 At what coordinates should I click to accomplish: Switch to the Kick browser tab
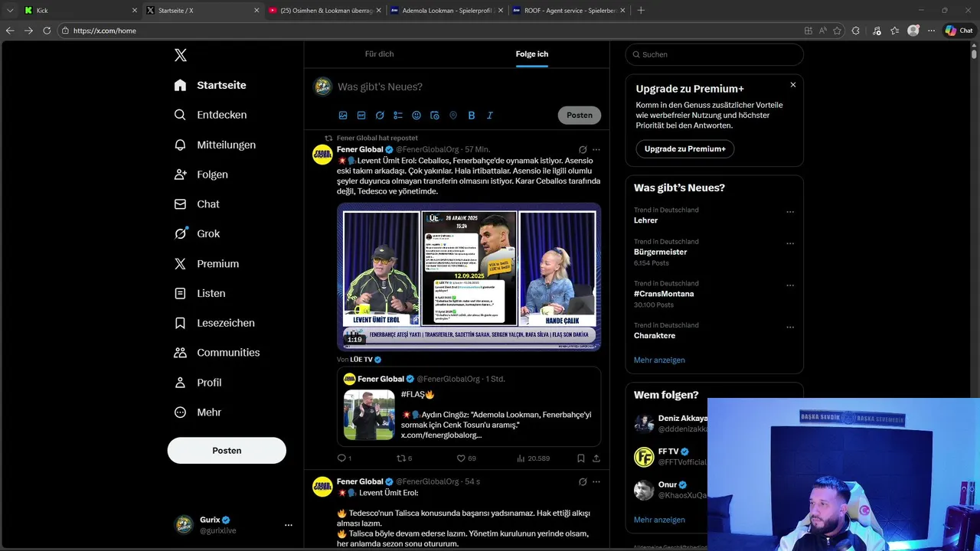pyautogui.click(x=80, y=11)
